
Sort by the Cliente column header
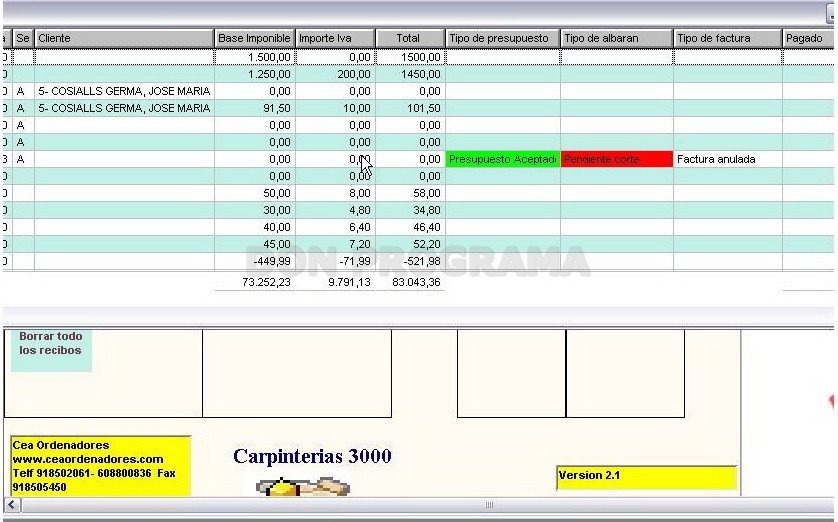click(x=124, y=38)
